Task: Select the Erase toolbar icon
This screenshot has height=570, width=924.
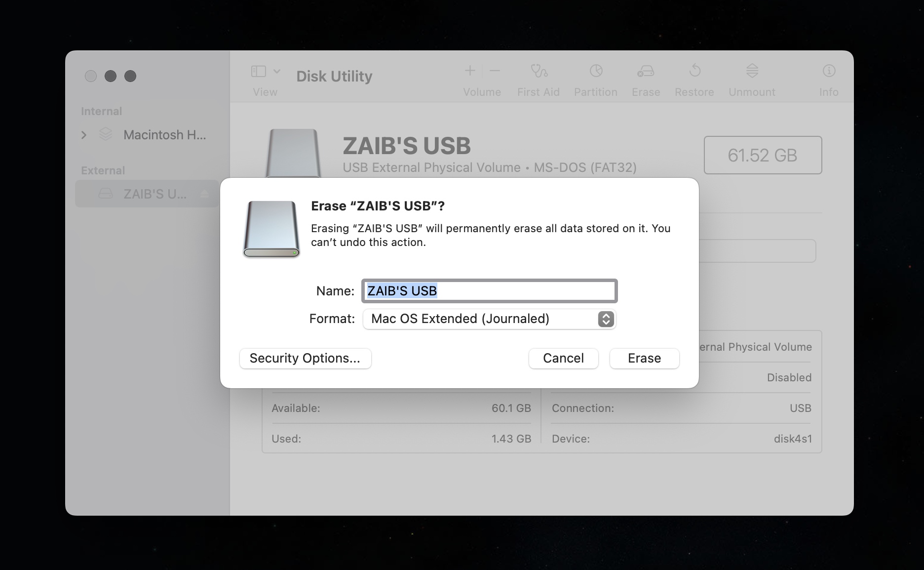Action: point(646,72)
